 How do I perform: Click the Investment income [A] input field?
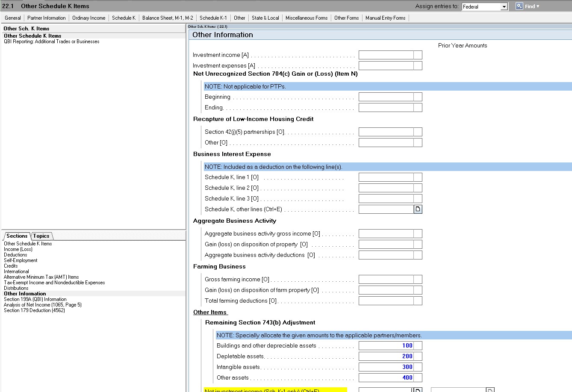386,55
